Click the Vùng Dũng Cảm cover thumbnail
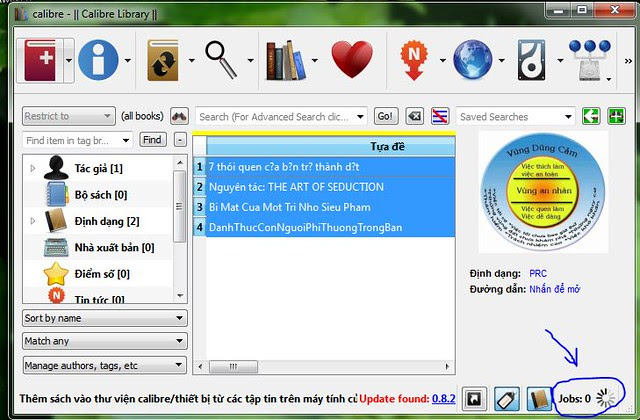Screen dimensions: 640x420 pos(543,192)
